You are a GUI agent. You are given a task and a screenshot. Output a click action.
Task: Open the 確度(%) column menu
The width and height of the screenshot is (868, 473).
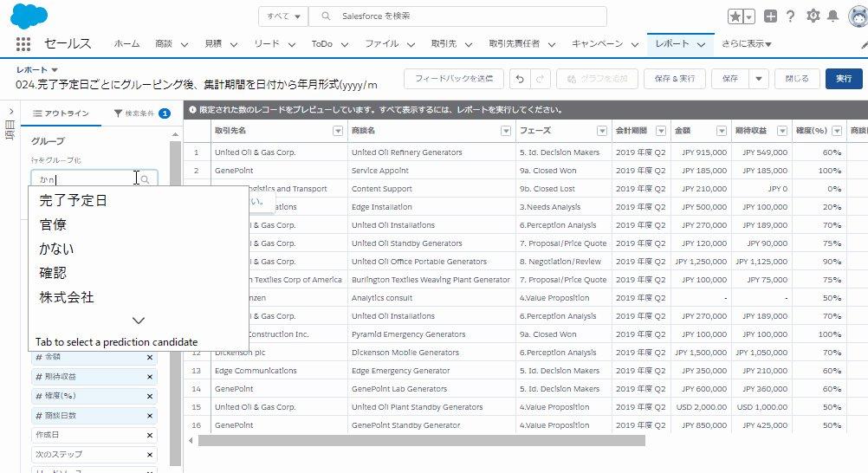click(x=837, y=131)
